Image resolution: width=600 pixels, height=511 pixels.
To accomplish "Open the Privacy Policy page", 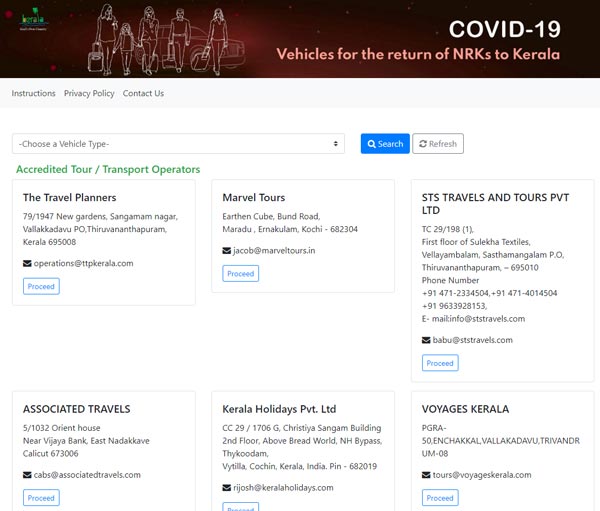I will [89, 93].
